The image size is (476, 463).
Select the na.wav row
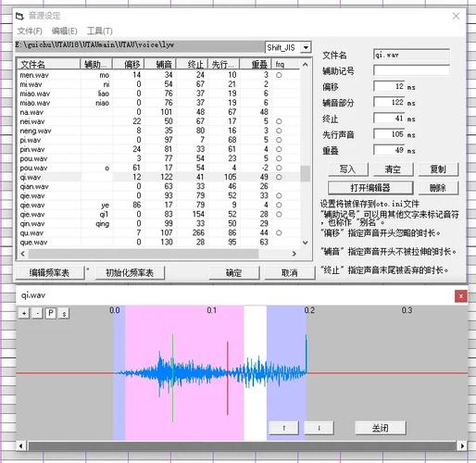(158, 112)
